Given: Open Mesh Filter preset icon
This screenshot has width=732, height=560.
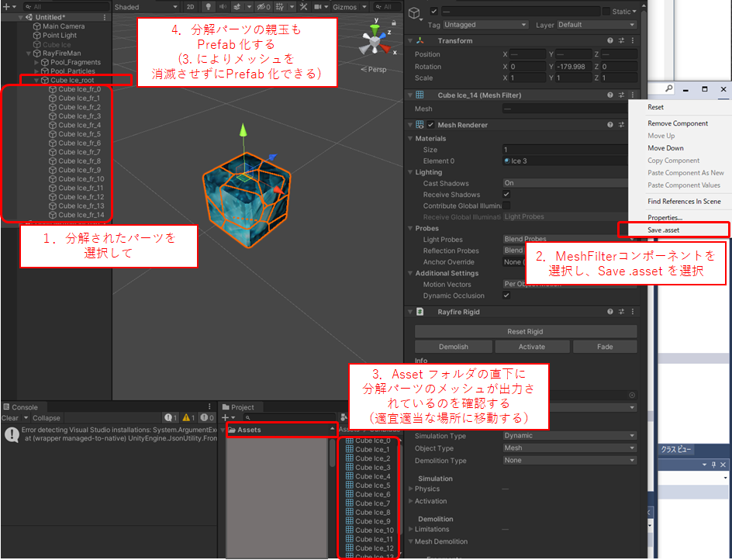Looking at the screenshot, I should point(621,95).
